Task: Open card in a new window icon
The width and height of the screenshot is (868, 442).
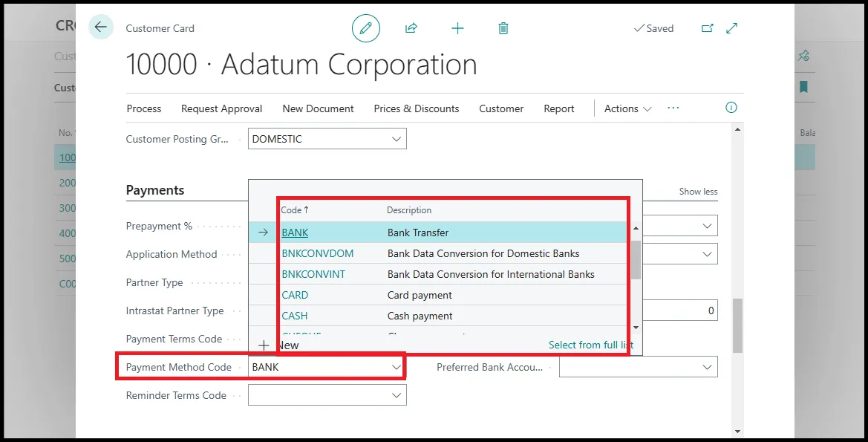Action: (x=708, y=28)
